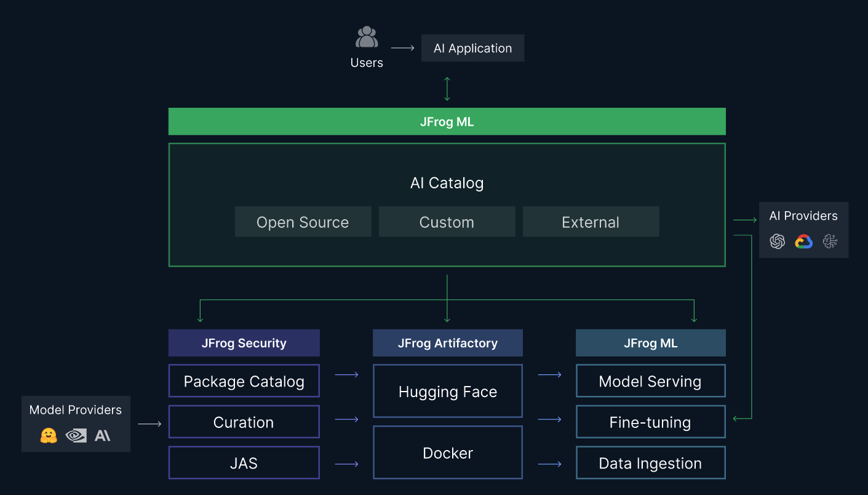Click the Users label
This screenshot has width=868, height=495.
(367, 63)
